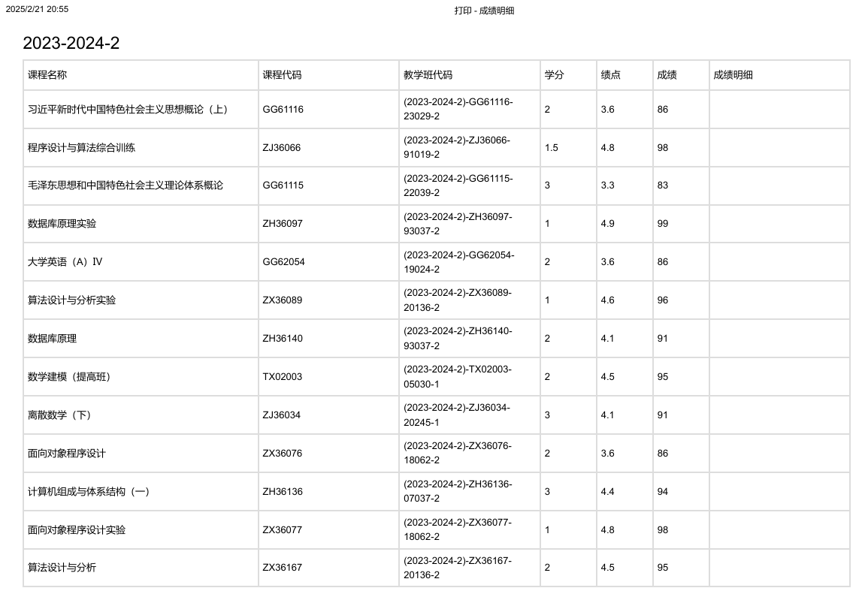Click score 94 in the ZH36136 row
868x597 pixels.
click(663, 491)
